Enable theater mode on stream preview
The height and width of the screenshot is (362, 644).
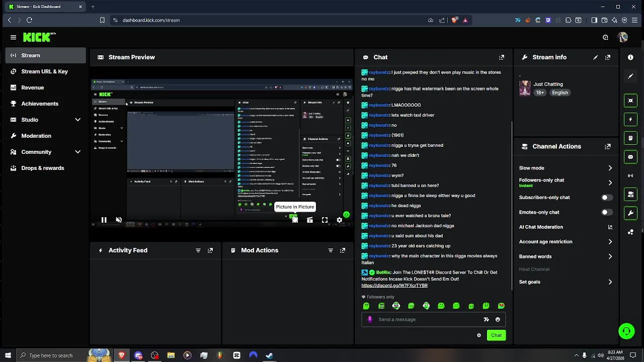(x=310, y=220)
